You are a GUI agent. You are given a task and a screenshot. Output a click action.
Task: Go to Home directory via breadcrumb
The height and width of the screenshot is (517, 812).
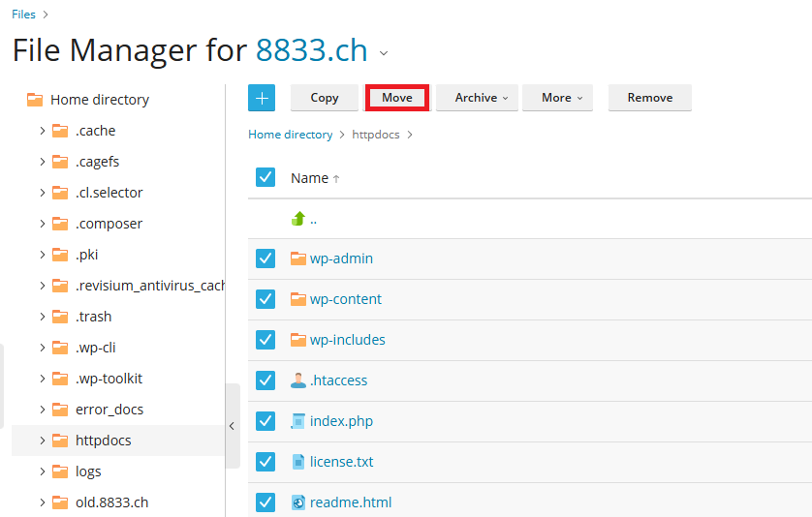[x=290, y=135]
